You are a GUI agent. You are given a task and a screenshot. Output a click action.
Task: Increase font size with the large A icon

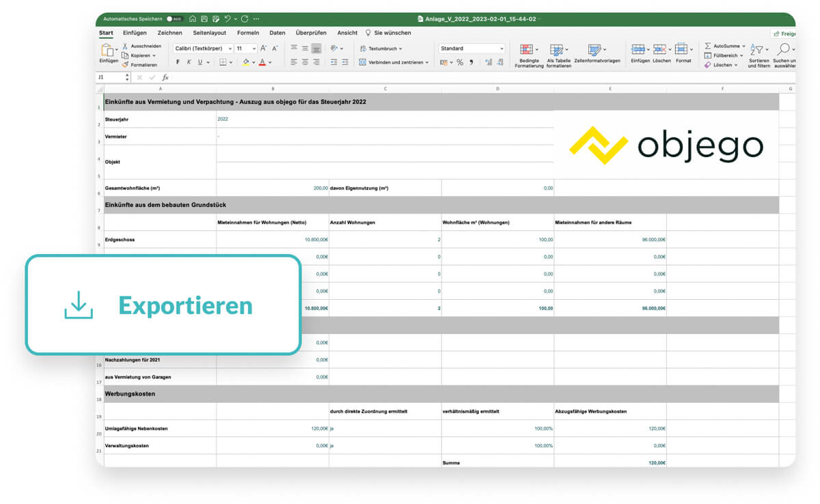point(264,48)
